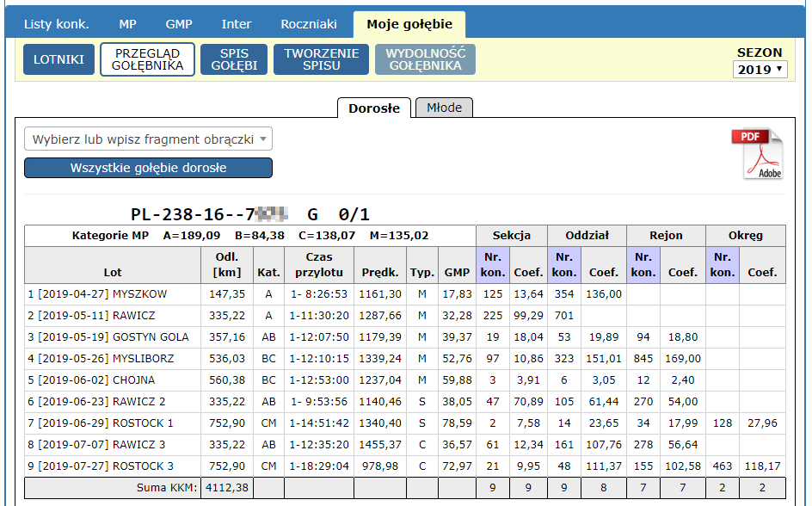Click the SPIS GOŁĘBI button
Image resolution: width=812 pixels, height=506 pixels.
234,59
